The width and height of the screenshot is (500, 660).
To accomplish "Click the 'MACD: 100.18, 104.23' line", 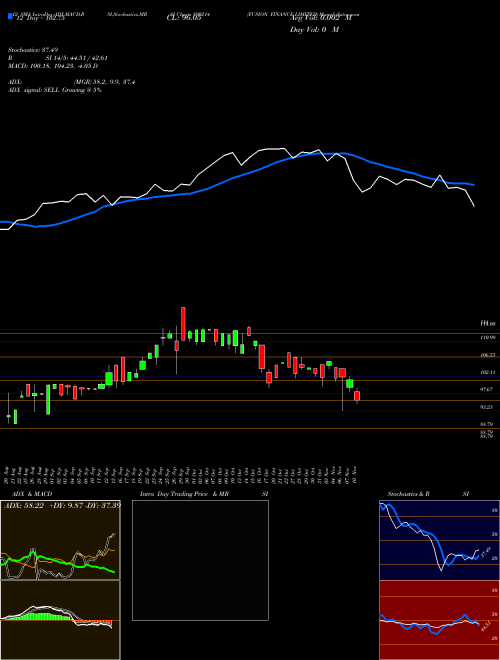I will tap(53, 66).
